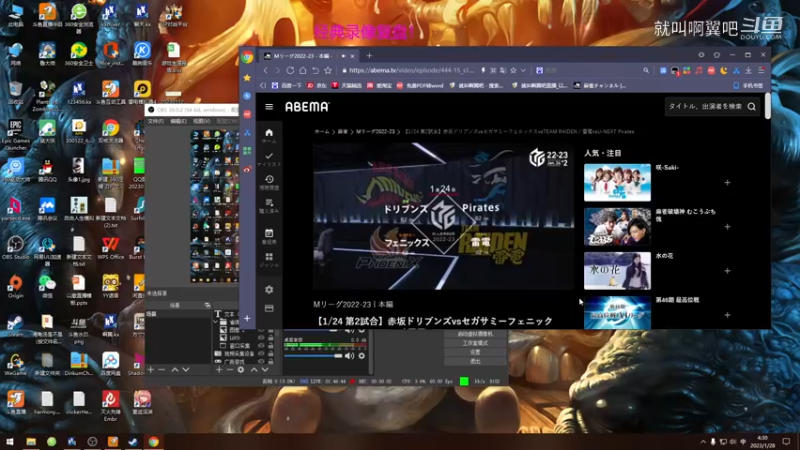Click 工作室模式 button in OBS controls
800x450 pixels.
click(475, 343)
